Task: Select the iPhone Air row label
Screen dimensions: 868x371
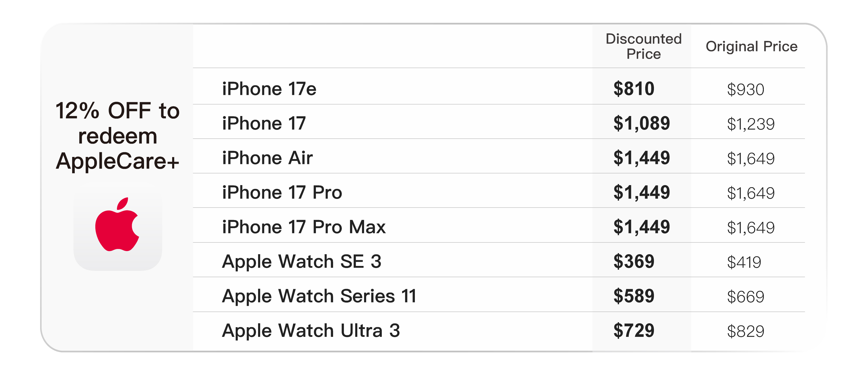Action: [267, 158]
